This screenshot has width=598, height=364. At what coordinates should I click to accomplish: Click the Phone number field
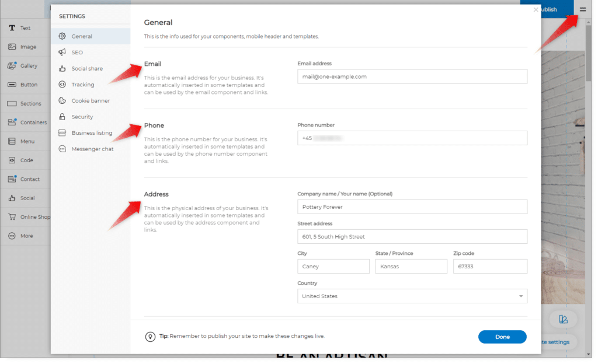tap(412, 138)
